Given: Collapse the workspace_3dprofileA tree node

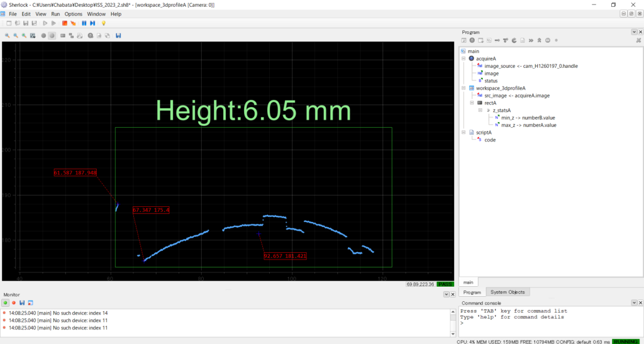Looking at the screenshot, I should [x=464, y=88].
